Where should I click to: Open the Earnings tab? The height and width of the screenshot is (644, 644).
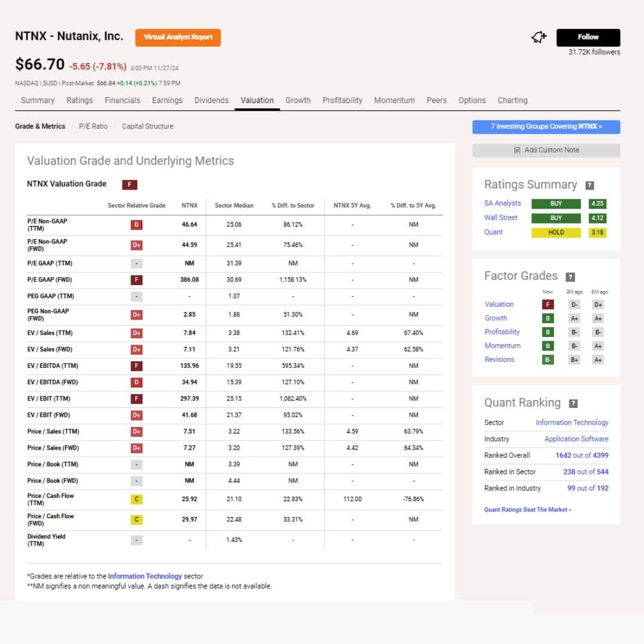[x=167, y=101]
